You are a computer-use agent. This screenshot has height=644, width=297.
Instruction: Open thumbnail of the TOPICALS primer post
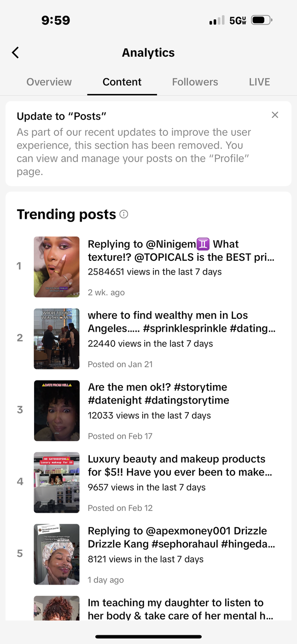tap(57, 267)
